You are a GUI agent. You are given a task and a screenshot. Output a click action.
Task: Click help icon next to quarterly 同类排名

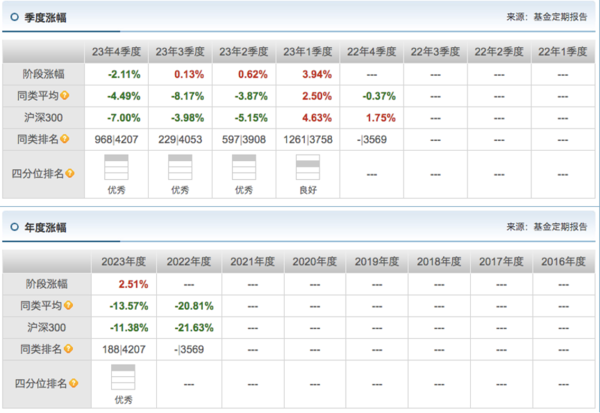pos(65,139)
